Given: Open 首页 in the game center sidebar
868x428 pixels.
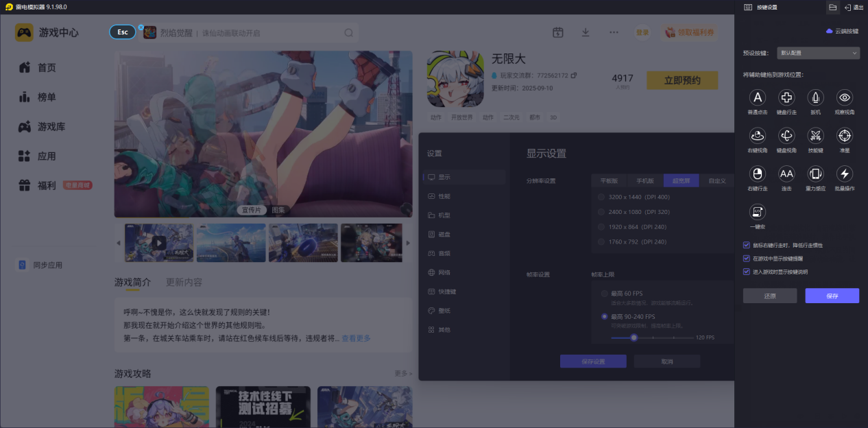Looking at the screenshot, I should coord(38,67).
